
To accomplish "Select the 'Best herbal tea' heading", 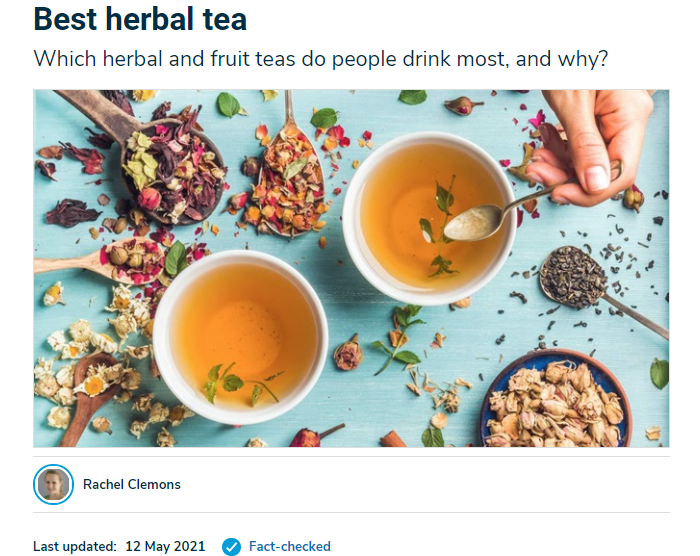I will [140, 19].
